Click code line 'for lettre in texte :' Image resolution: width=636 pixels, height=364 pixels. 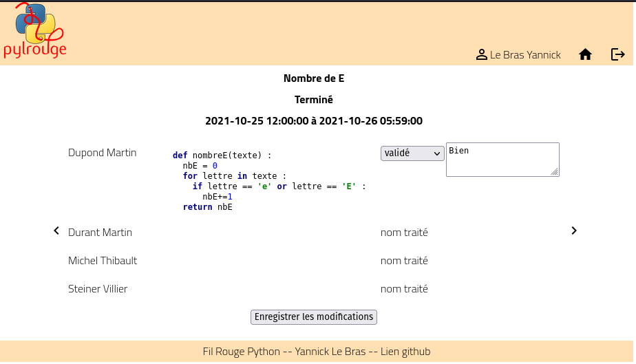coord(235,176)
